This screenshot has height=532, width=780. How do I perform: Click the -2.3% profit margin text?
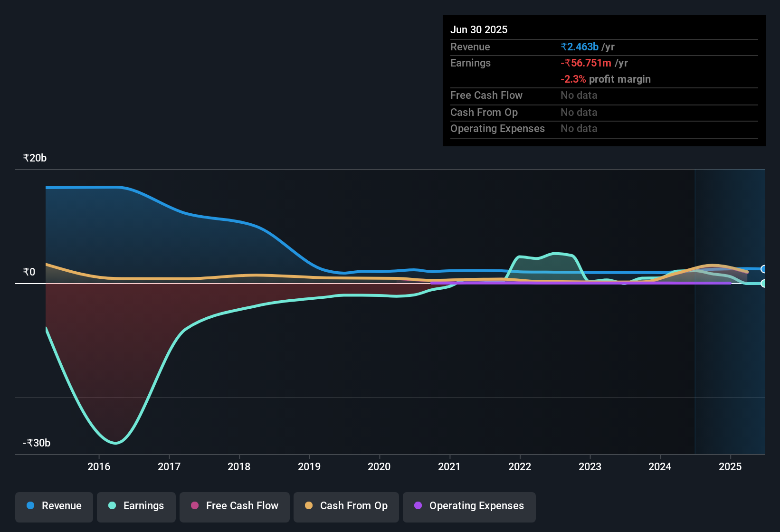[606, 79]
